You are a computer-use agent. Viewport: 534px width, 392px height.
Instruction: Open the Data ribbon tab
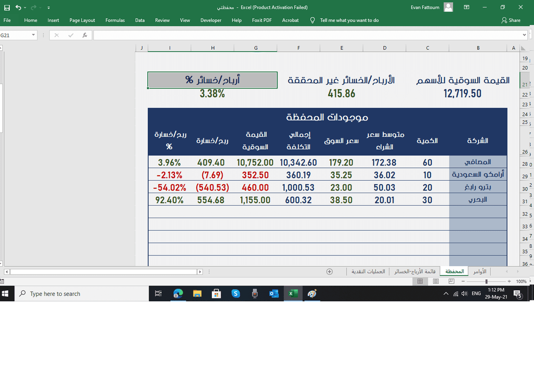coord(140,20)
